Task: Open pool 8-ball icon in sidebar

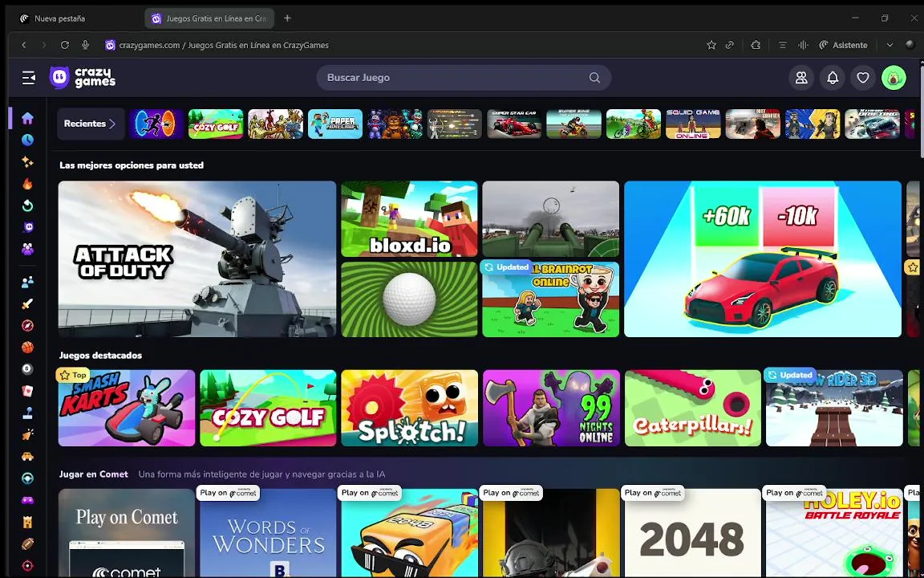Action: [27, 369]
